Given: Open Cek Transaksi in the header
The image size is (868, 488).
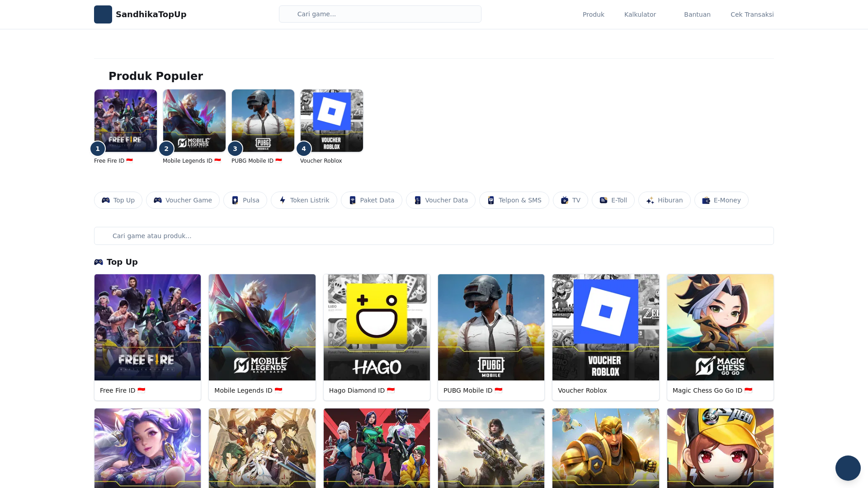Looking at the screenshot, I should [x=752, y=14].
